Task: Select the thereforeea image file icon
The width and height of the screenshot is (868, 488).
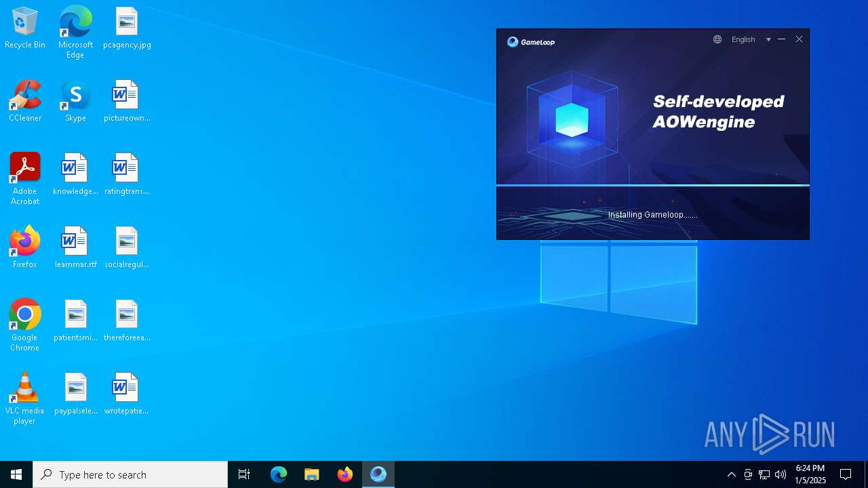Action: [127, 321]
